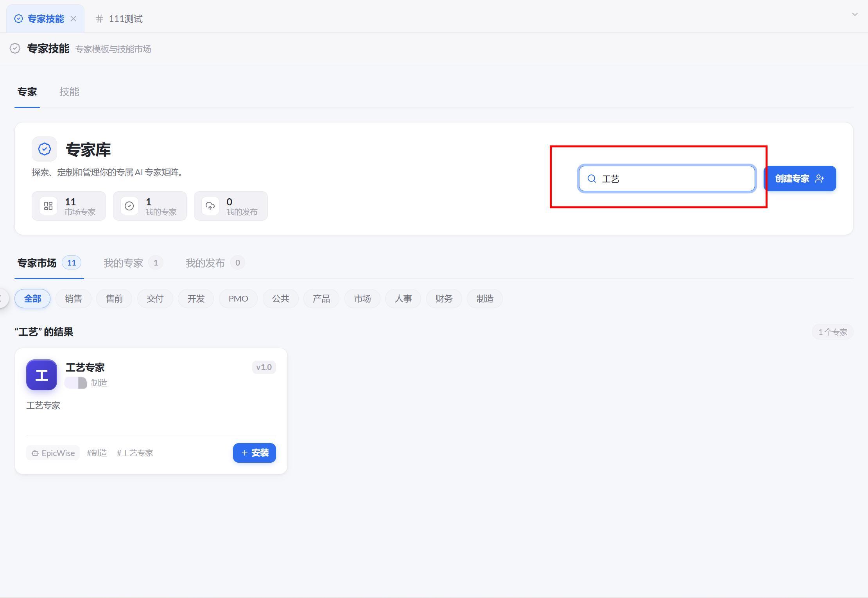Install the 工艺专家 expert

(255, 453)
